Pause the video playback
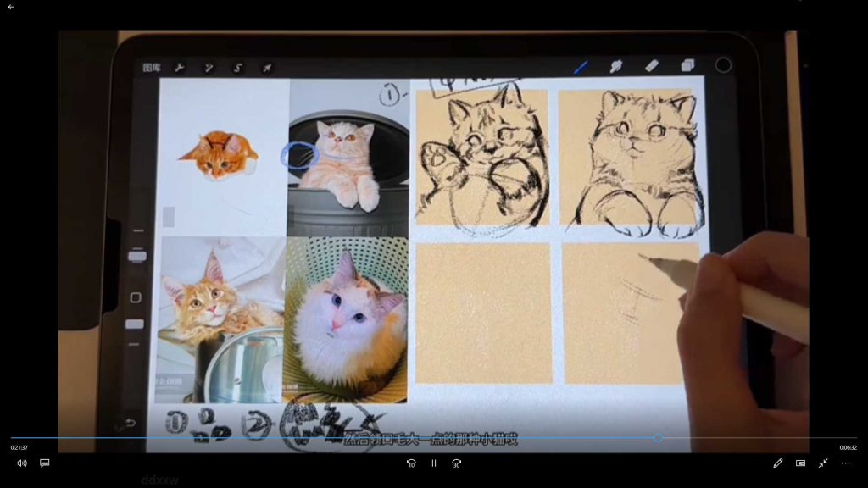The width and height of the screenshot is (868, 488). (x=434, y=463)
